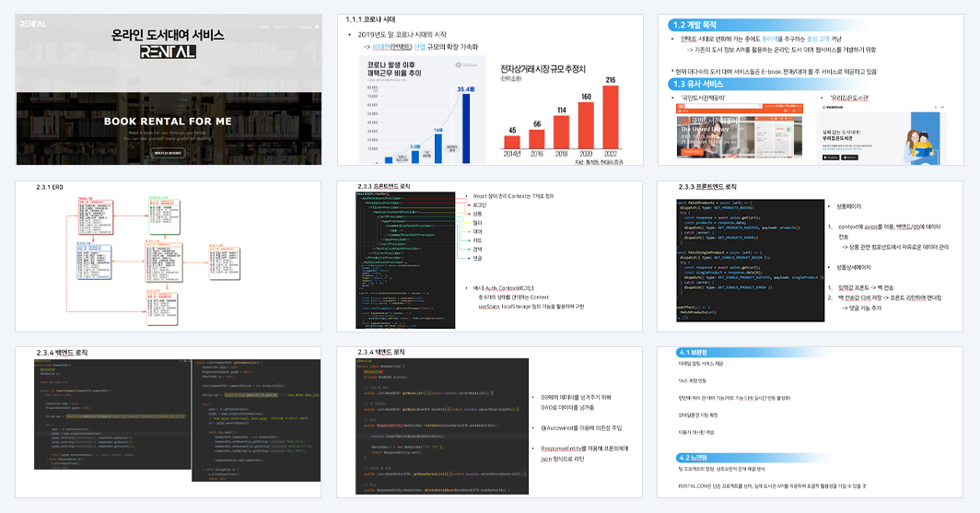Viewport: 980px width, 513px height.
Task: Click the blue-bordered ERD table
Action: coord(94,261)
